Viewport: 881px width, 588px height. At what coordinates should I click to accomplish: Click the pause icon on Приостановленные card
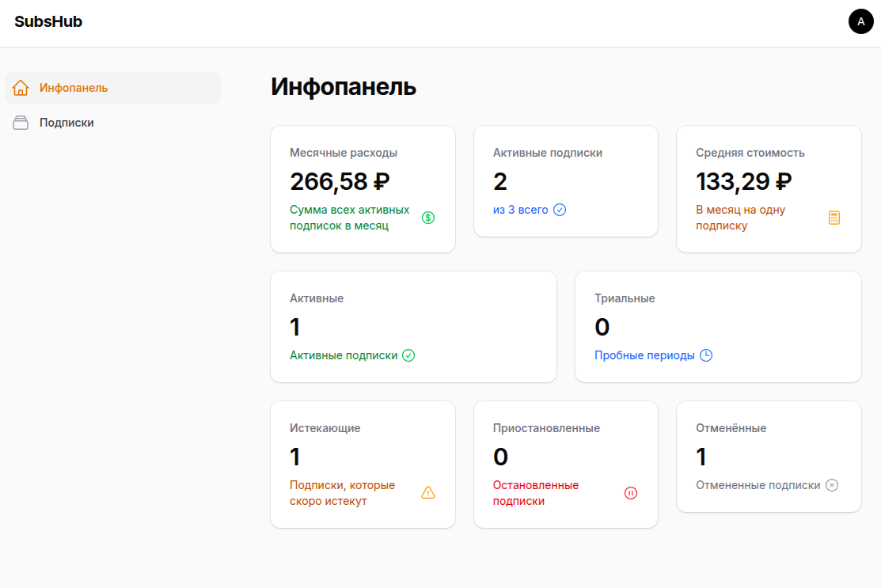[630, 492]
